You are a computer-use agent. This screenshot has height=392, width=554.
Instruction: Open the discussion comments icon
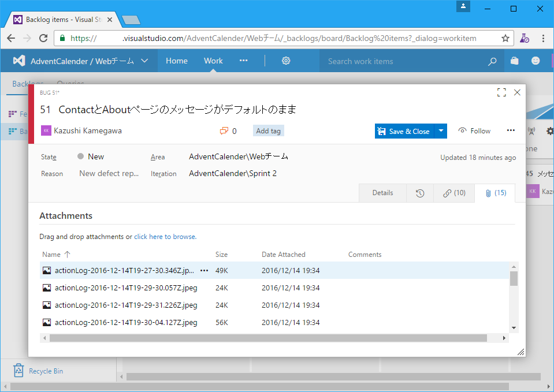tap(224, 131)
